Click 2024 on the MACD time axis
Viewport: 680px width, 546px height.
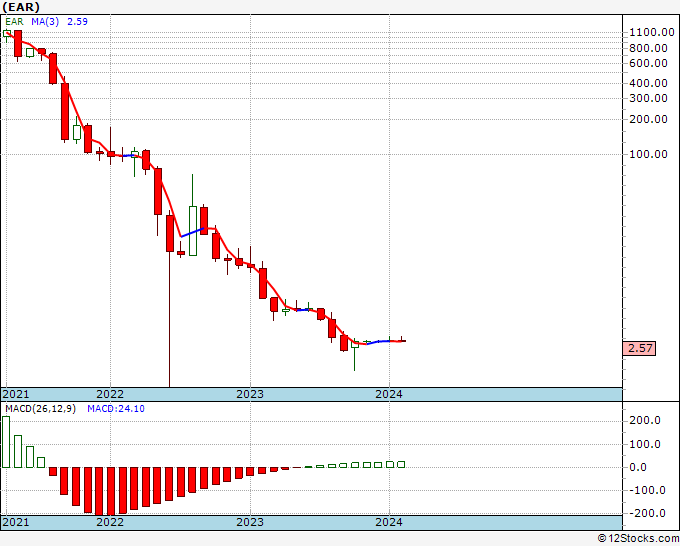pos(389,522)
